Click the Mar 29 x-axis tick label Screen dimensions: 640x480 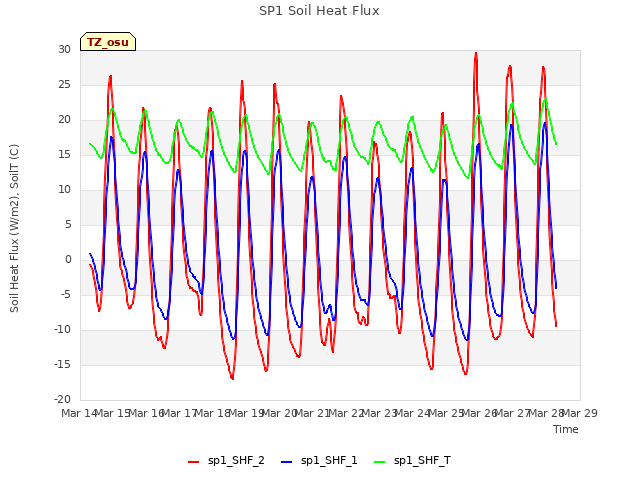[580, 413]
